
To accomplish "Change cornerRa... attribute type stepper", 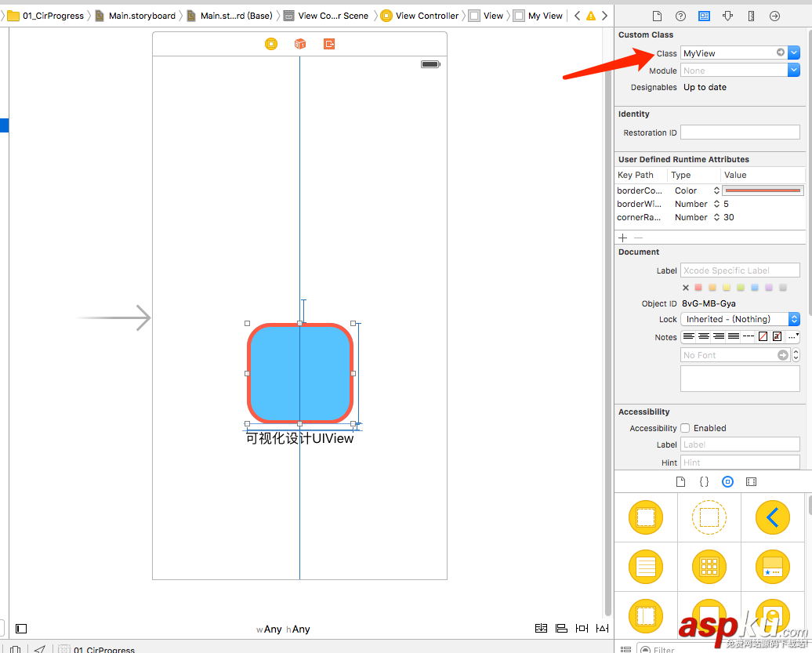I will [716, 217].
